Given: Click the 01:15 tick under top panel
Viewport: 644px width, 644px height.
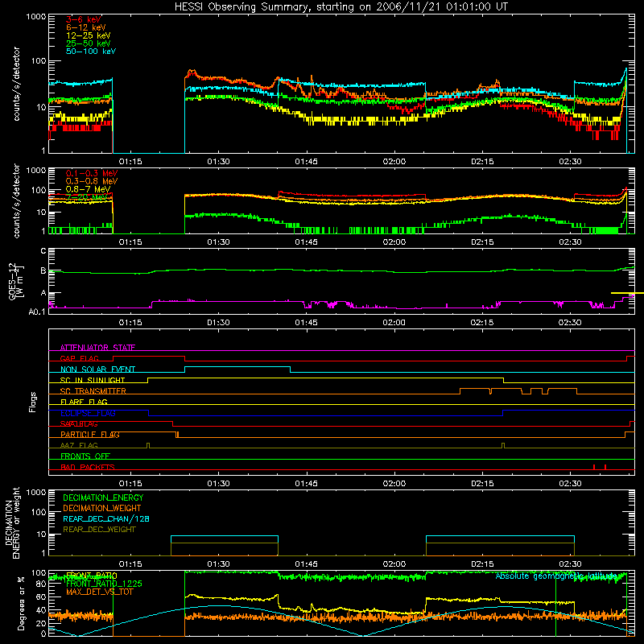Looking at the screenshot, I should (130, 162).
